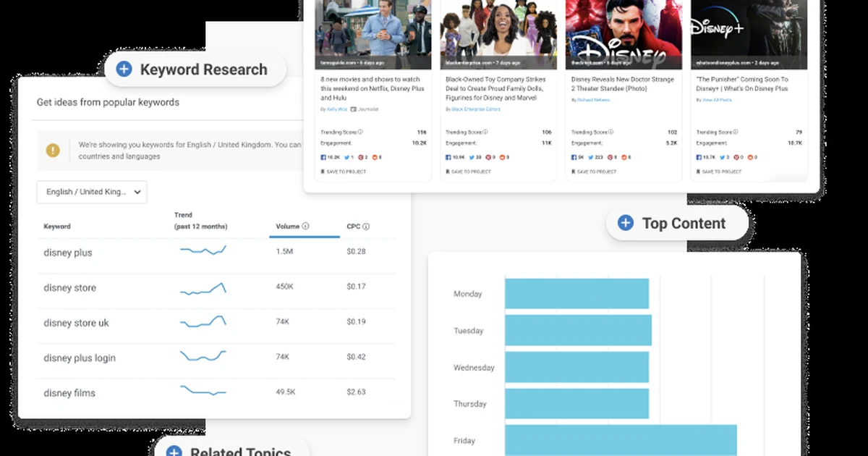
Task: Click the info icon next to Volume
Action: point(305,227)
